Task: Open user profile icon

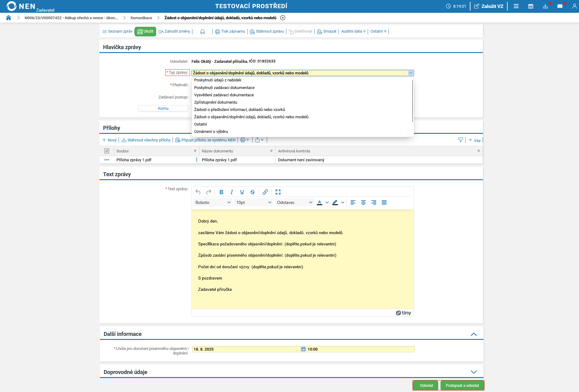Action: (574, 6)
